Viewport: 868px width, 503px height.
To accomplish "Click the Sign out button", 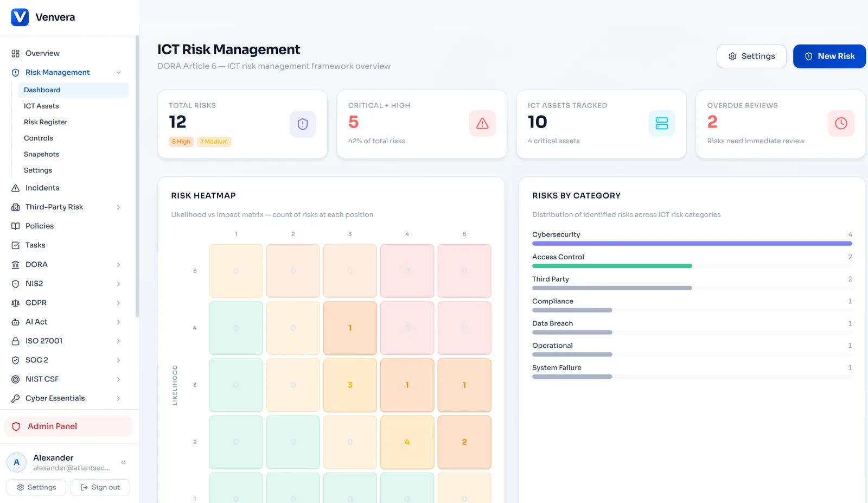I will [x=100, y=487].
